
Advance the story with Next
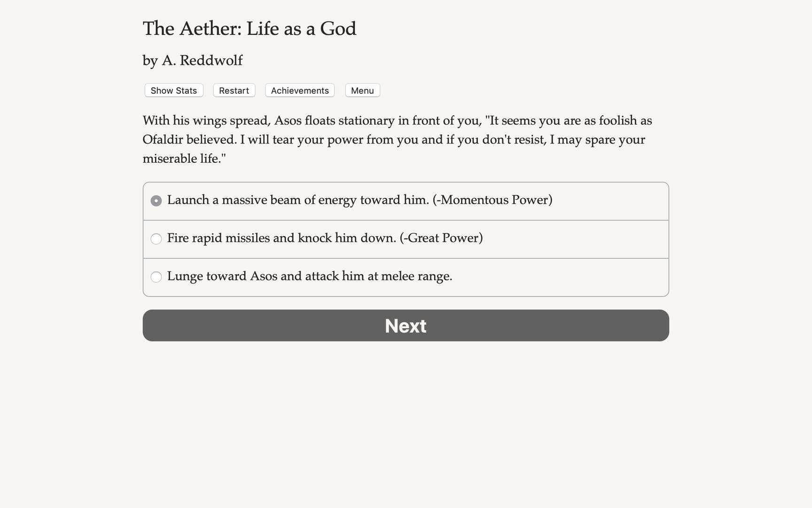(405, 325)
